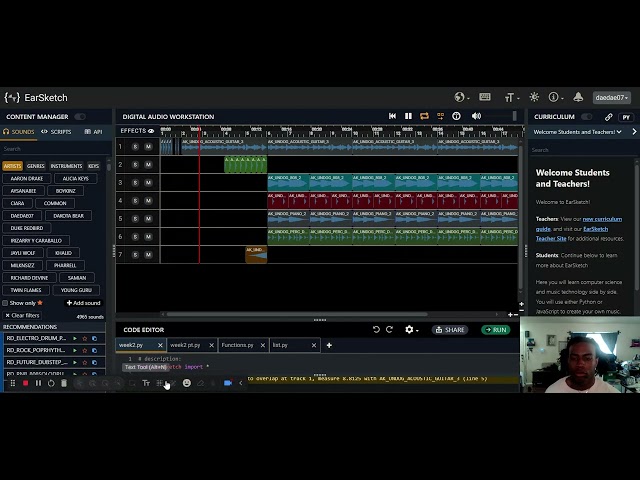Favorite the RD_ROCK_POPRHYTHM sound star
This screenshot has width=640, height=480.
[x=85, y=350]
